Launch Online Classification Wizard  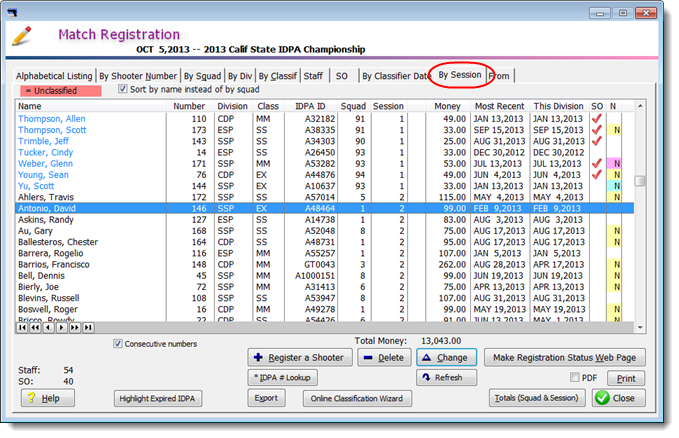tap(357, 398)
